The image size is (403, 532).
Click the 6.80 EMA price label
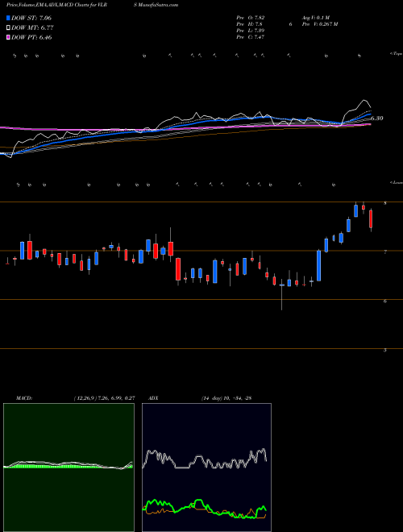pyautogui.click(x=377, y=118)
